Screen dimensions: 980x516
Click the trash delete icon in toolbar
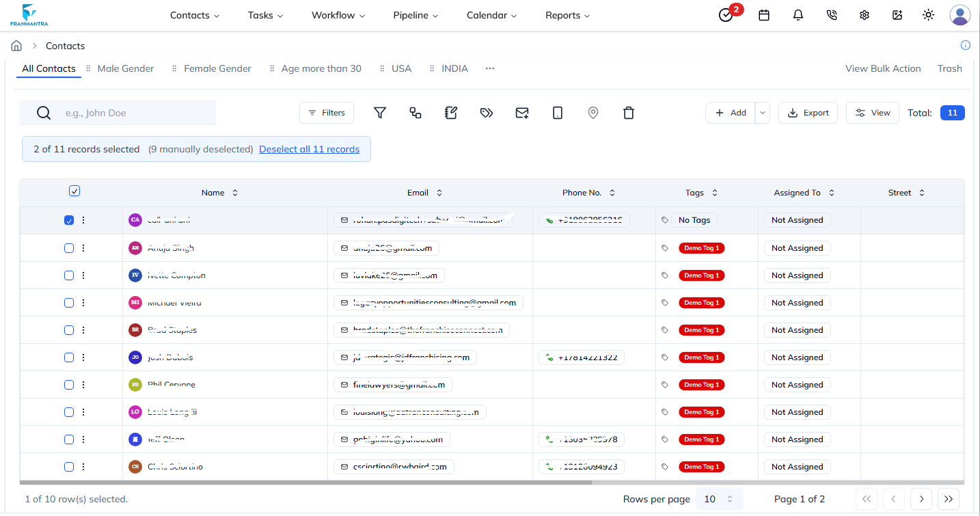click(x=629, y=113)
